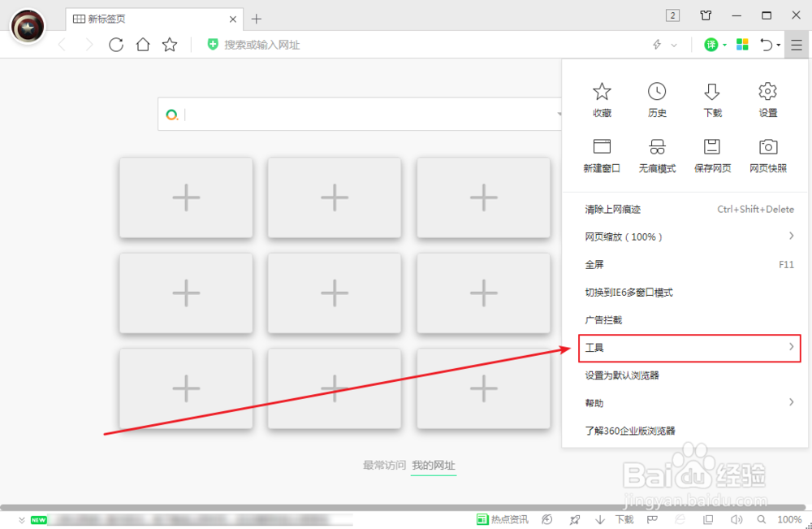Open the dropdown beside the lightning icon
The height and width of the screenshot is (529, 812).
click(x=676, y=45)
